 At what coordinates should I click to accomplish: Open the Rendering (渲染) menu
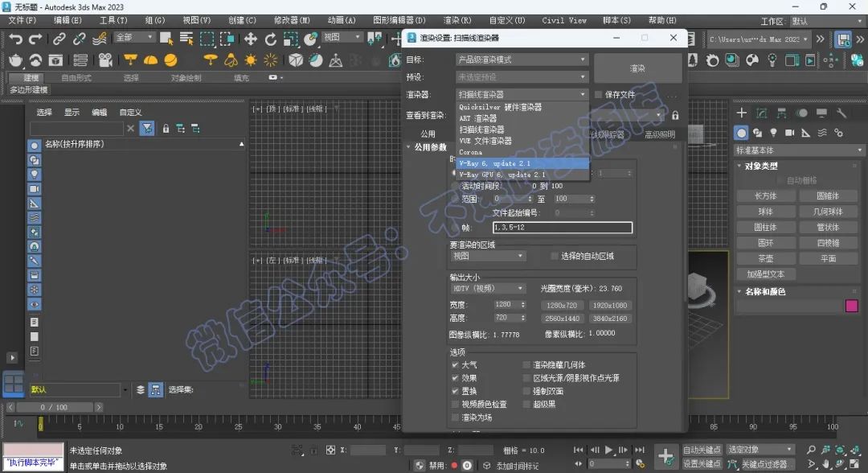pos(457,20)
